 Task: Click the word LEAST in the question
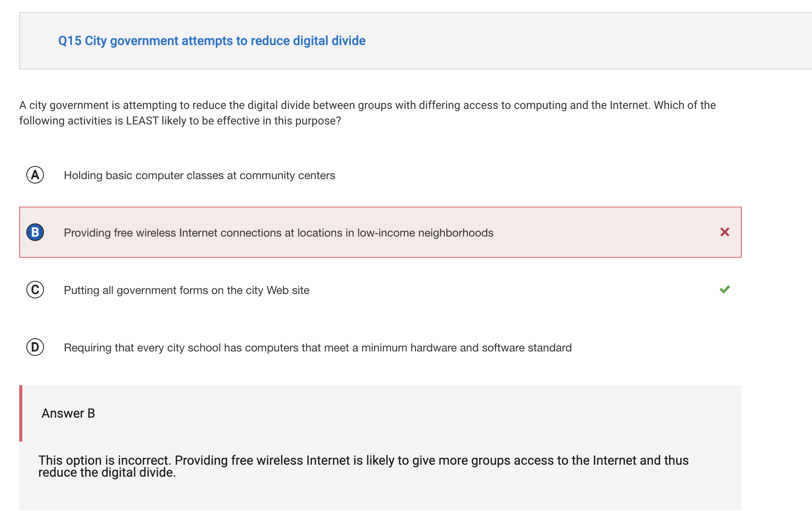[142, 121]
